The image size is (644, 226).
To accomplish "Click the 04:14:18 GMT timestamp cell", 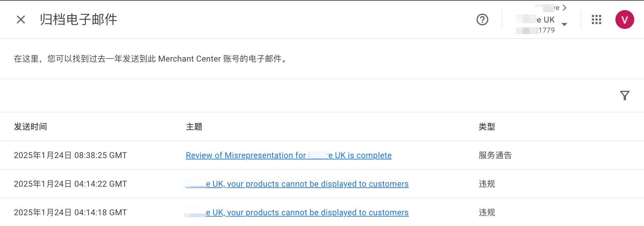I will point(70,213).
